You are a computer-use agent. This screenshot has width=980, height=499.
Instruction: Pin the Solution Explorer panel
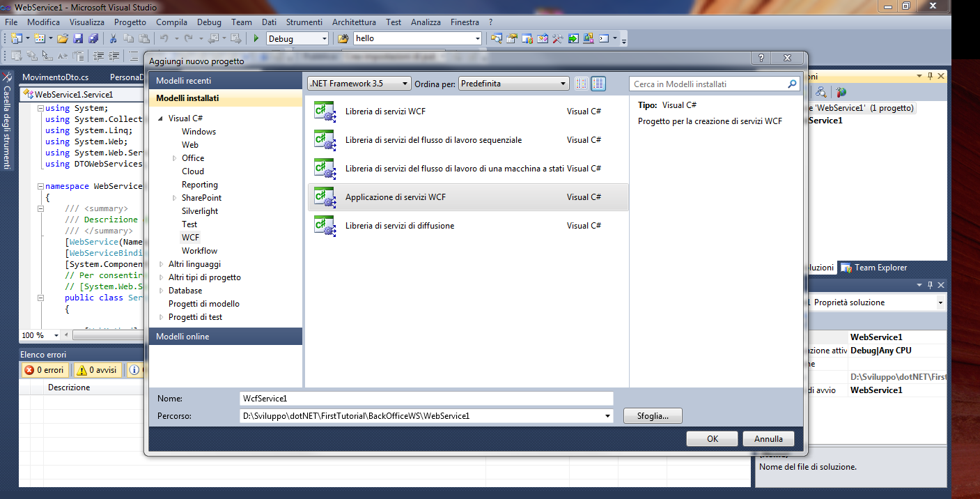click(929, 76)
